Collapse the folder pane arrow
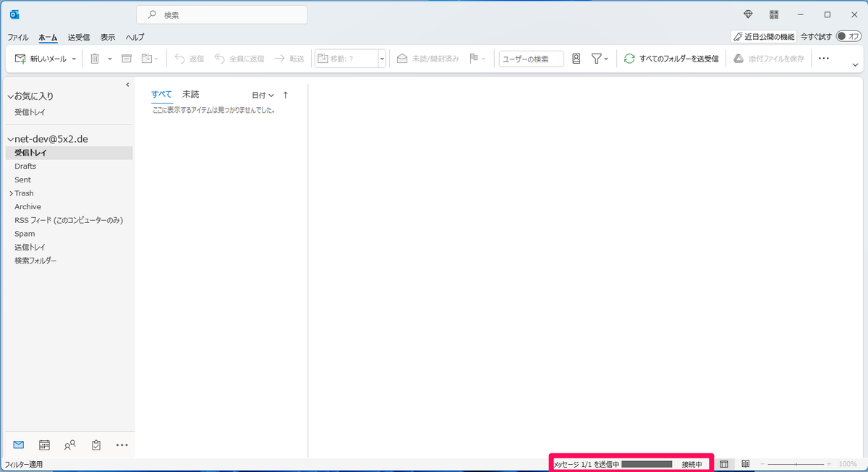This screenshot has width=868, height=472. click(x=127, y=85)
